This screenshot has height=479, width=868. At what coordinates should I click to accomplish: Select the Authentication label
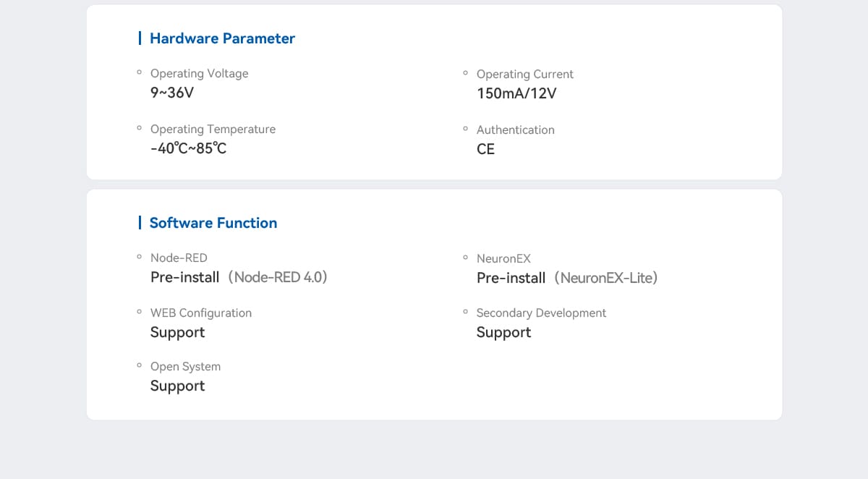pos(515,130)
